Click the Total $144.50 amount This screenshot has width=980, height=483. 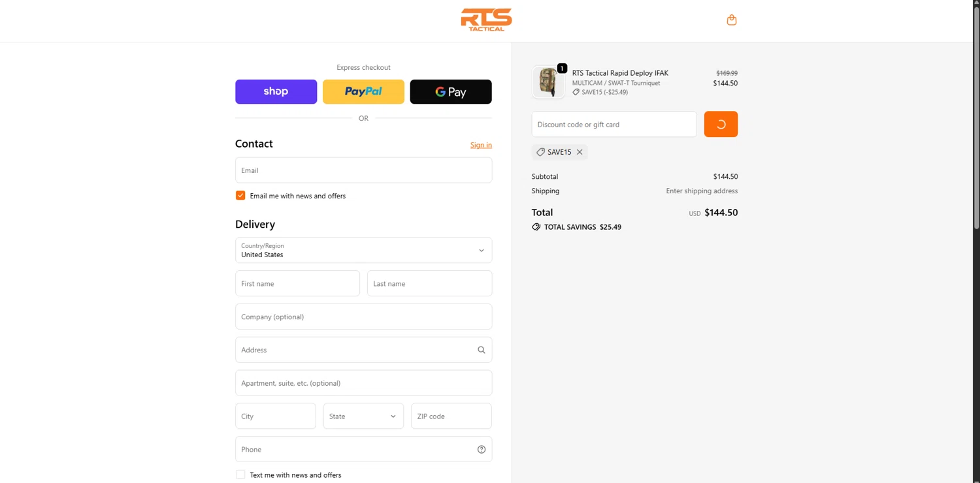(x=721, y=212)
